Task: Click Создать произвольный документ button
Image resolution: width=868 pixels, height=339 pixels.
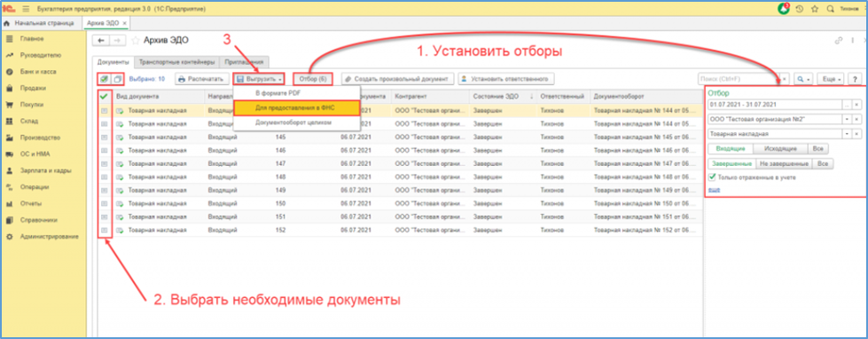Action: (x=398, y=79)
